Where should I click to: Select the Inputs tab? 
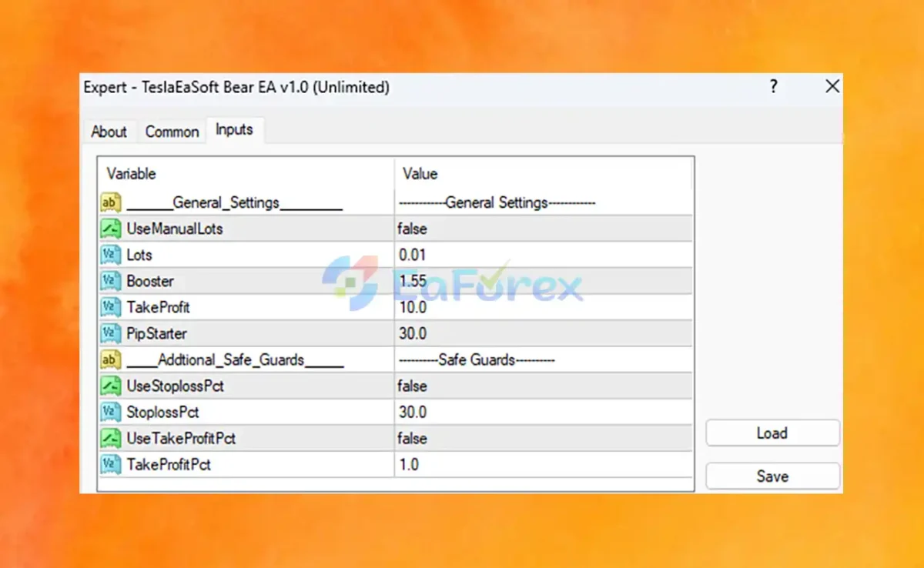(x=234, y=129)
